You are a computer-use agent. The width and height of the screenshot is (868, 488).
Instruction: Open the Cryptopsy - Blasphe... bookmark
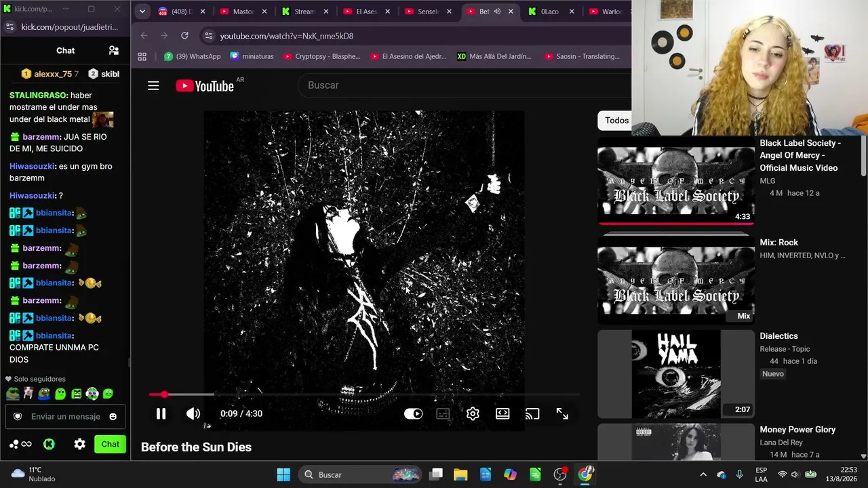pyautogui.click(x=321, y=56)
